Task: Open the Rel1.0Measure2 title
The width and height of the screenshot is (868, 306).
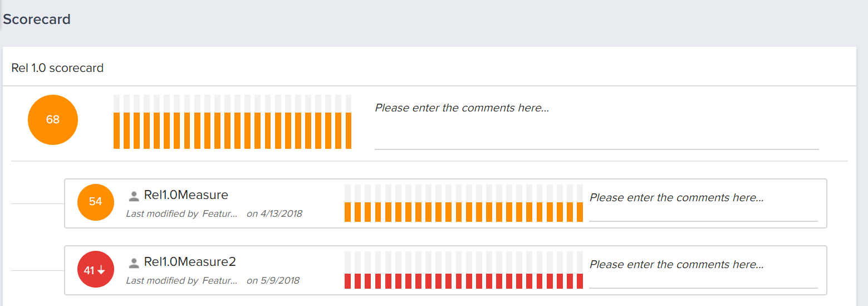Action: click(190, 262)
